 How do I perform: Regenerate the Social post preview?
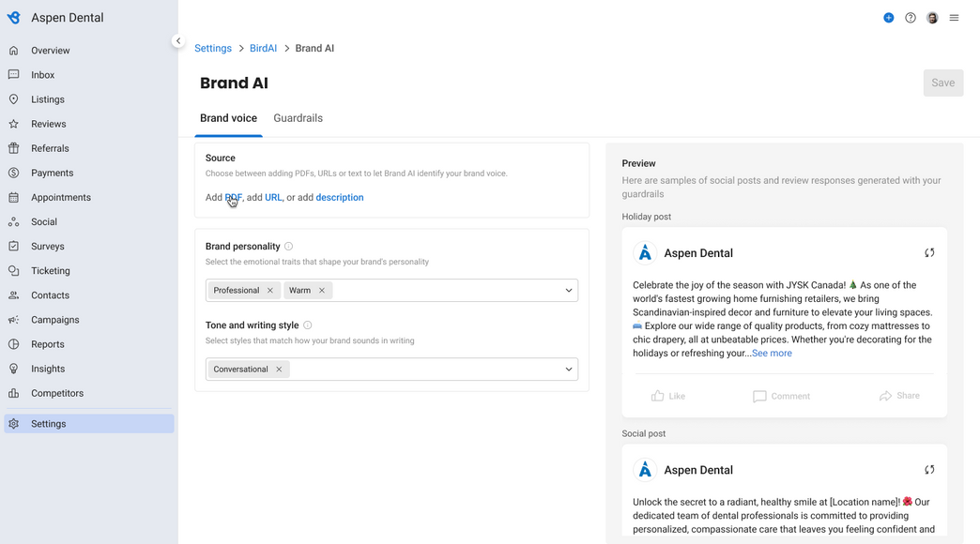[x=929, y=470]
